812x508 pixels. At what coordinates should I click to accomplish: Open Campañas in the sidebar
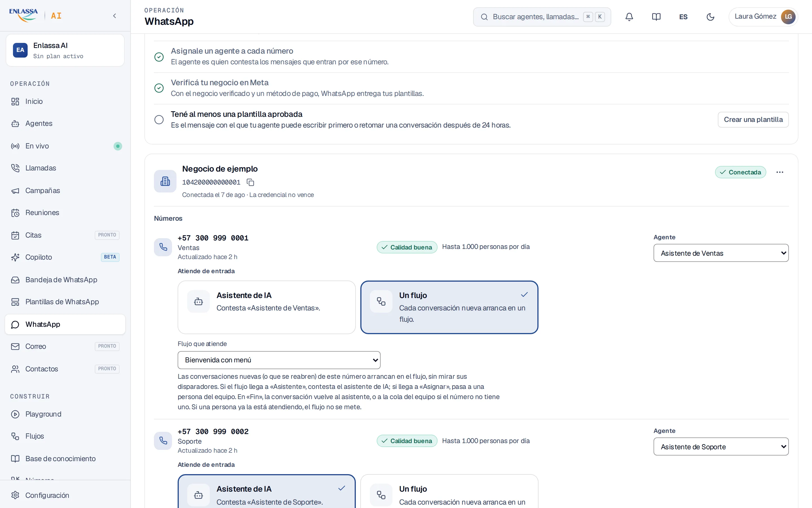click(x=65, y=190)
